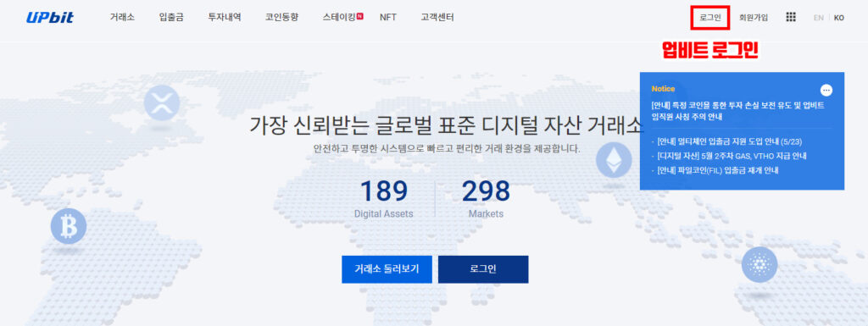Open the 거래소 menu
The image size is (868, 326).
(122, 17)
